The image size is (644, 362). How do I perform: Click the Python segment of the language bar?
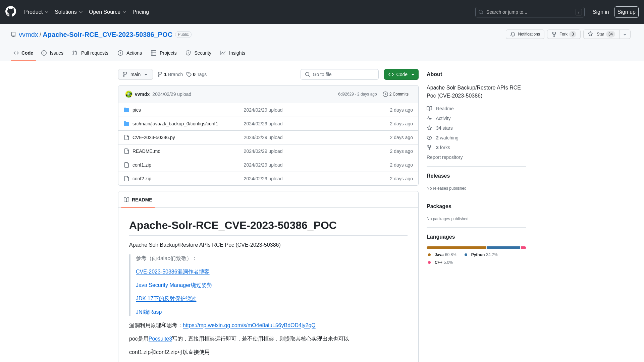503,248
